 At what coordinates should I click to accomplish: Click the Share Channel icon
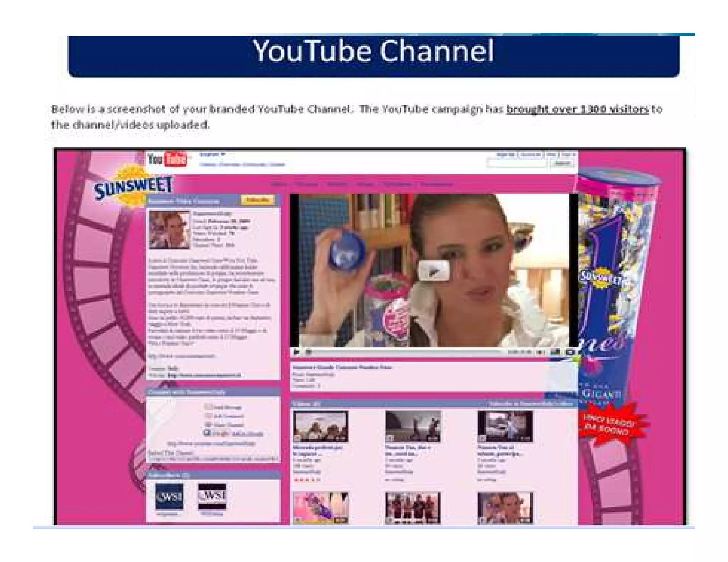[x=208, y=425]
